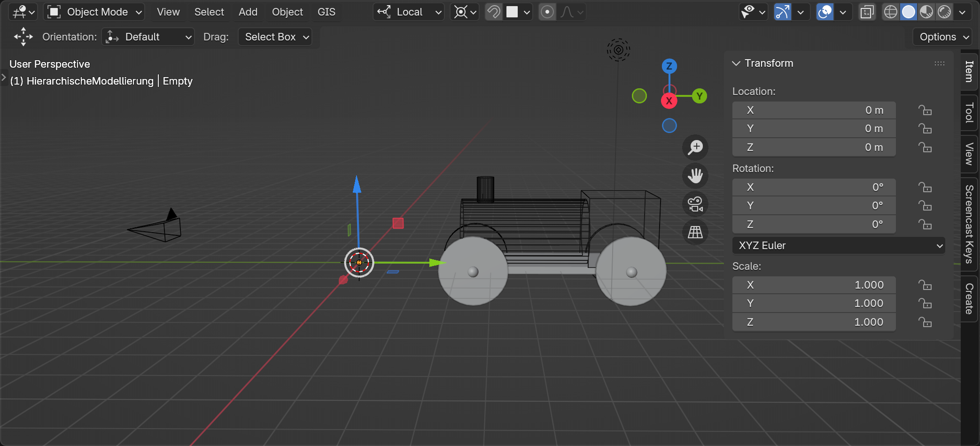Screen dimensions: 980x446
Task: Lock the Location X value
Action: (x=925, y=110)
